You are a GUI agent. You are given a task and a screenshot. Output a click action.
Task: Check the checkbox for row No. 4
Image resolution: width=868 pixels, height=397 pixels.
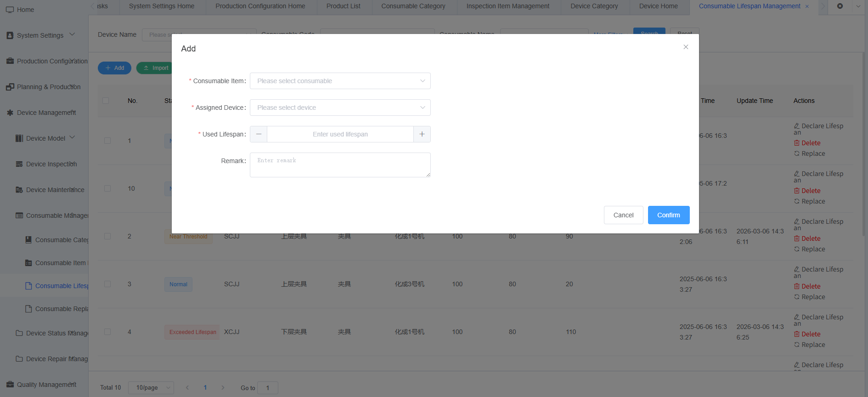point(107,332)
